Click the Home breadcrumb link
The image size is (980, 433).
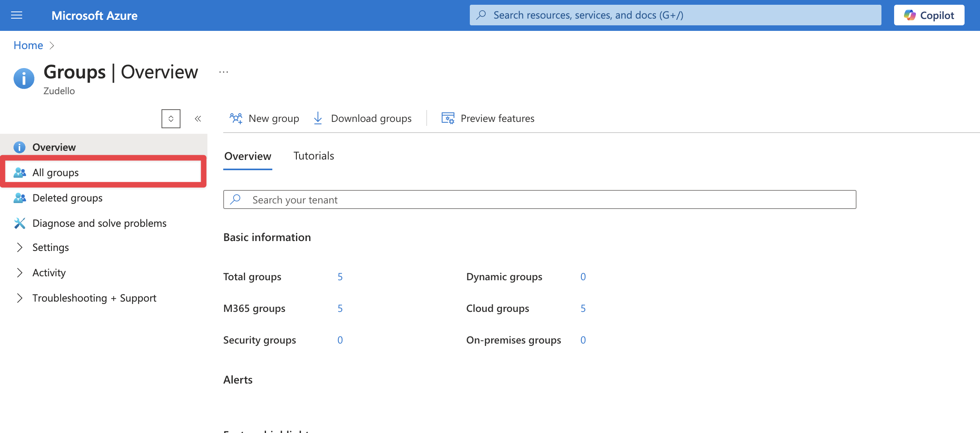pos(28,46)
